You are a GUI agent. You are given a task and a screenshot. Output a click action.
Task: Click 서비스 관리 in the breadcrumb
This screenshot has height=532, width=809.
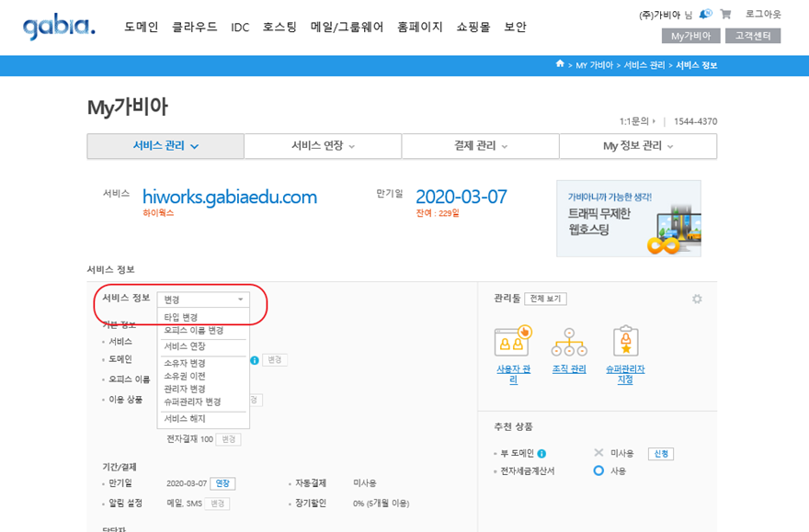[x=644, y=65]
